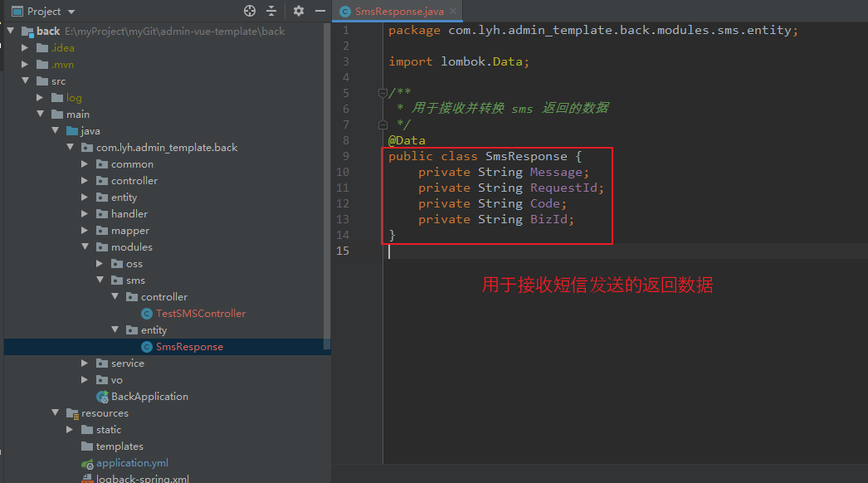868x483 pixels.
Task: Expand the .idea folder
Action: coord(25,47)
